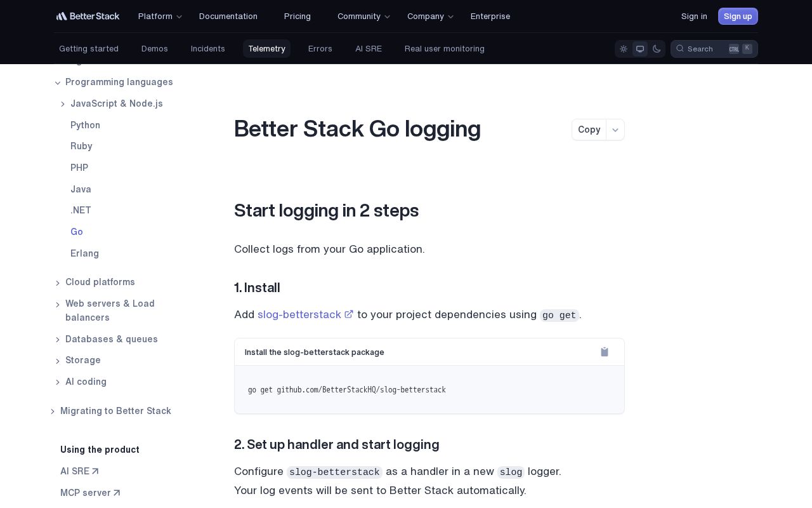Switch to dark theme moon icon
The width and height of the screenshot is (812, 508).
657,49
